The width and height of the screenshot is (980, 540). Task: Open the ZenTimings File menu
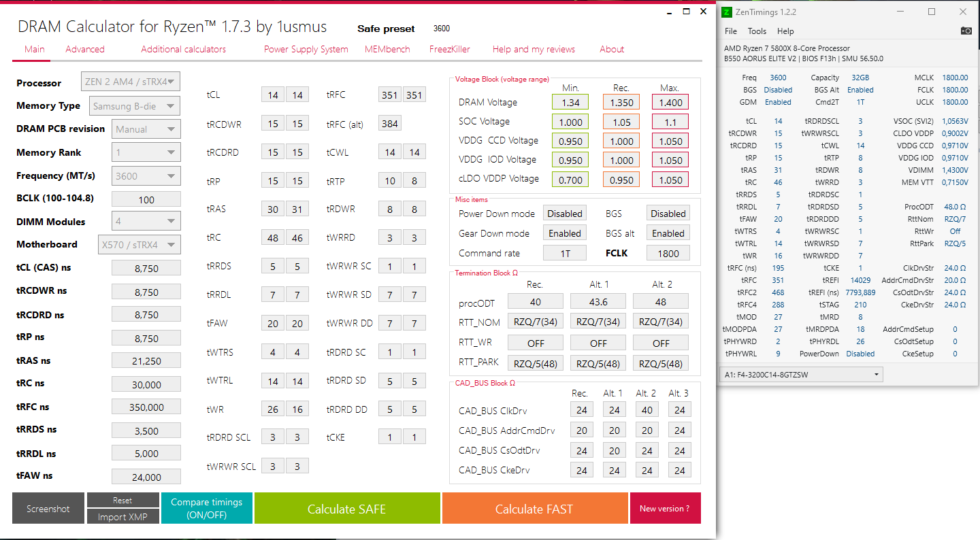pyautogui.click(x=731, y=31)
